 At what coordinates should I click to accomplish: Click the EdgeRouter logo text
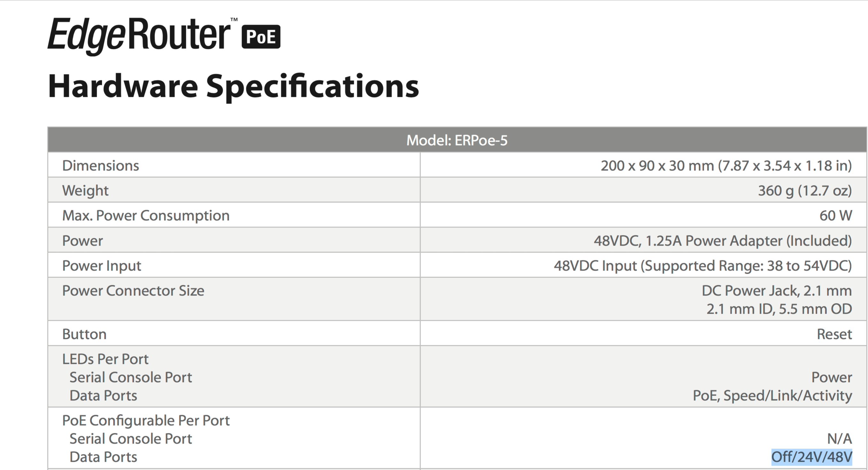[139, 36]
